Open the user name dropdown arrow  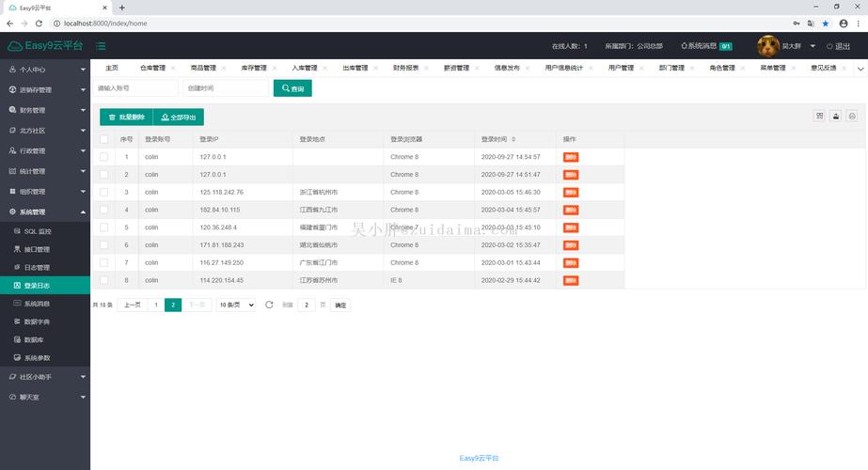pos(813,46)
